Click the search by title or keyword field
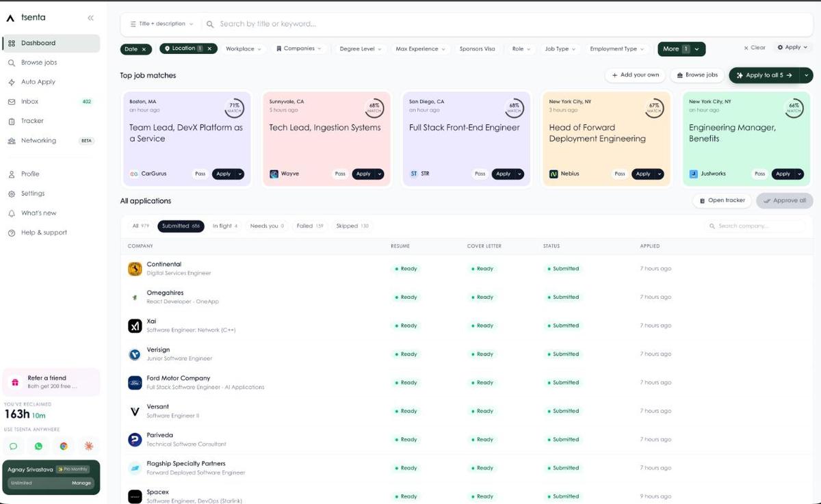Screen dimensions: 821x504 pos(506,24)
